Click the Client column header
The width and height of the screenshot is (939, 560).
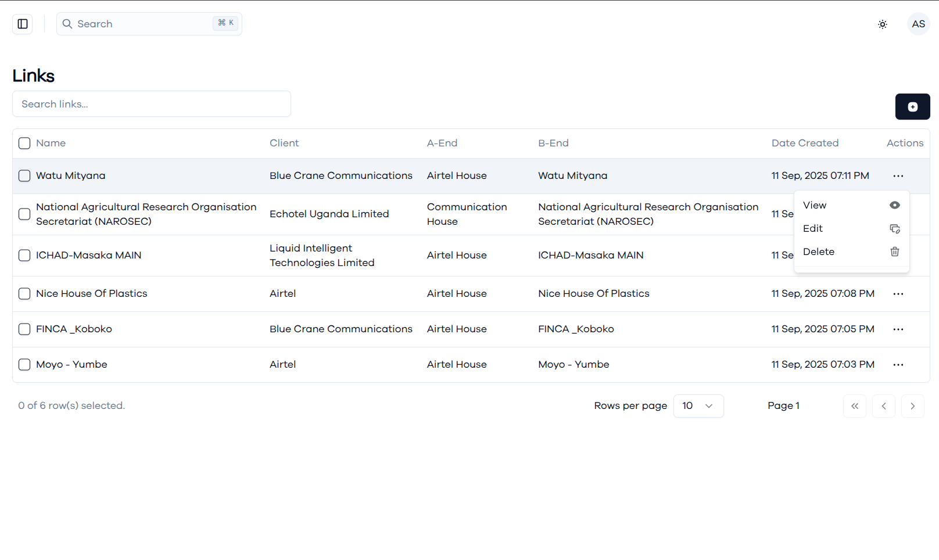click(284, 143)
